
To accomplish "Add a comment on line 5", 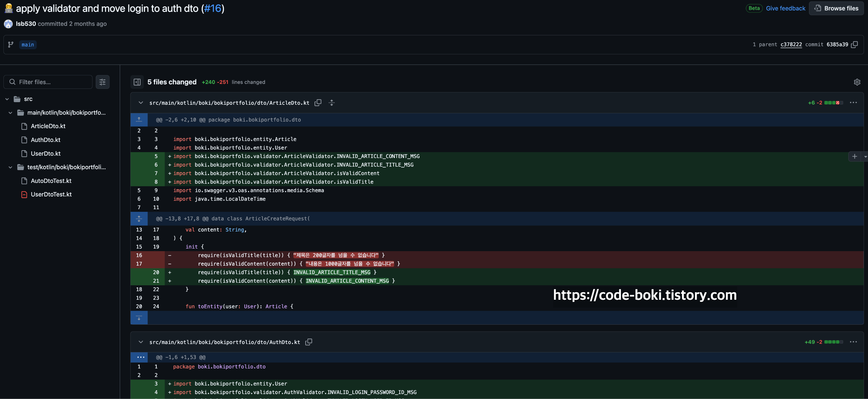I will pyautogui.click(x=854, y=156).
